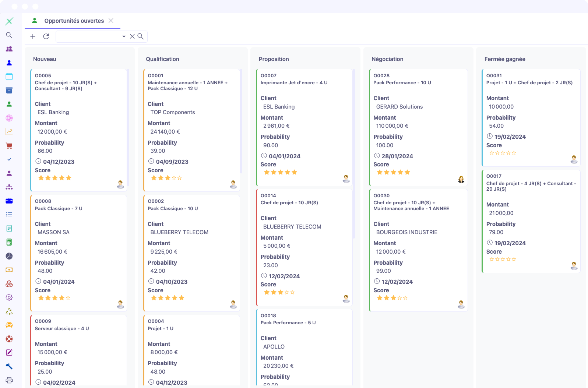Click the refresh button in toolbar
Screen dimensions: 588x388
coord(46,36)
